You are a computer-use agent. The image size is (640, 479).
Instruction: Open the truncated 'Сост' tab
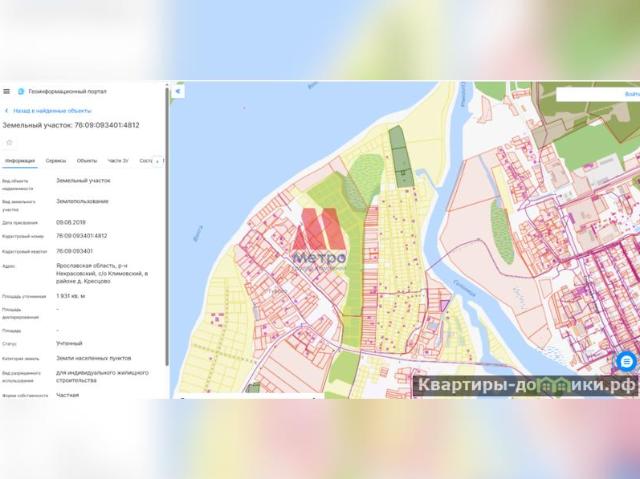145,161
